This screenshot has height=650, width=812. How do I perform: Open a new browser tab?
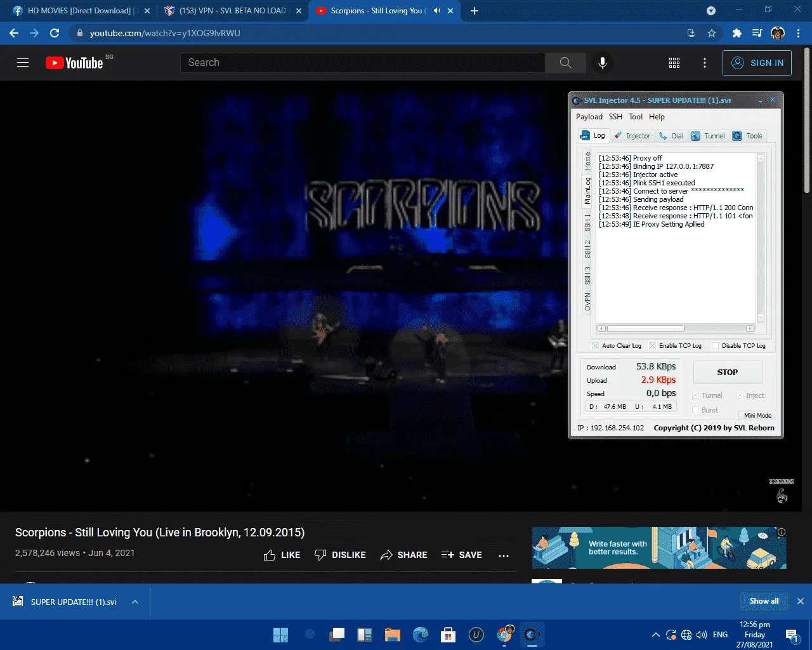(x=475, y=11)
